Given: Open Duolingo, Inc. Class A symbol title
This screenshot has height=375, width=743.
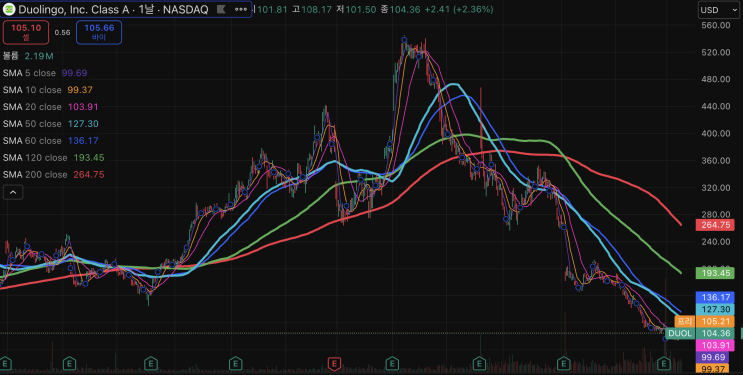Looking at the screenshot, I should [x=113, y=9].
